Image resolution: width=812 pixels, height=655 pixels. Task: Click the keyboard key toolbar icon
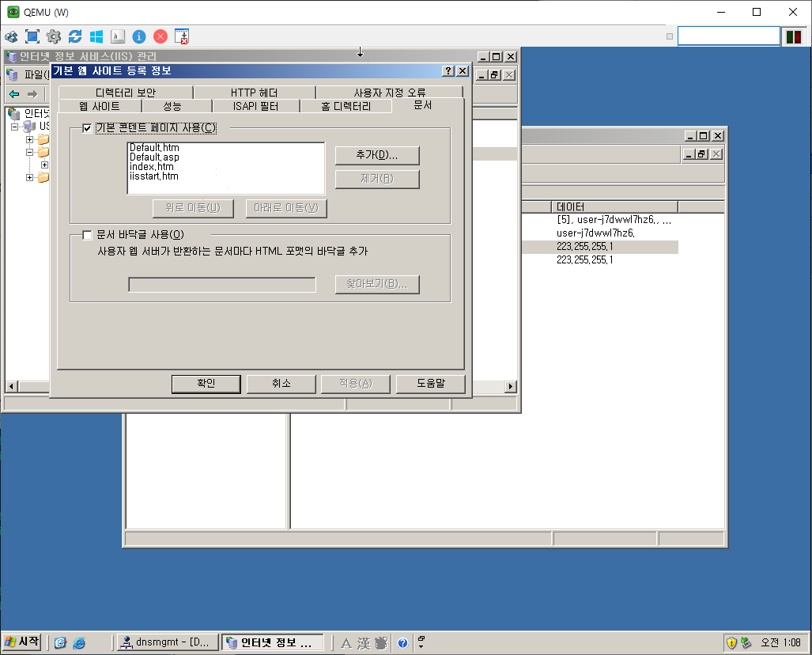[x=118, y=37]
